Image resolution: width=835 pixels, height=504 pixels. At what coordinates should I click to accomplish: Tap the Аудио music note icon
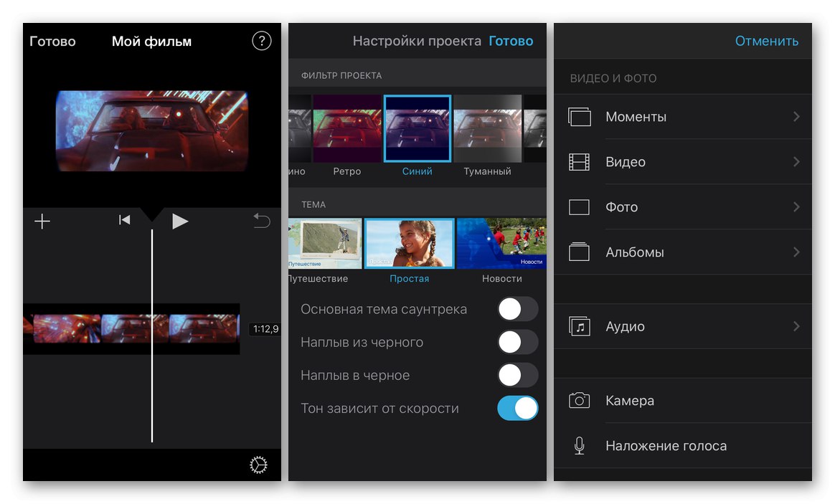[x=580, y=326]
